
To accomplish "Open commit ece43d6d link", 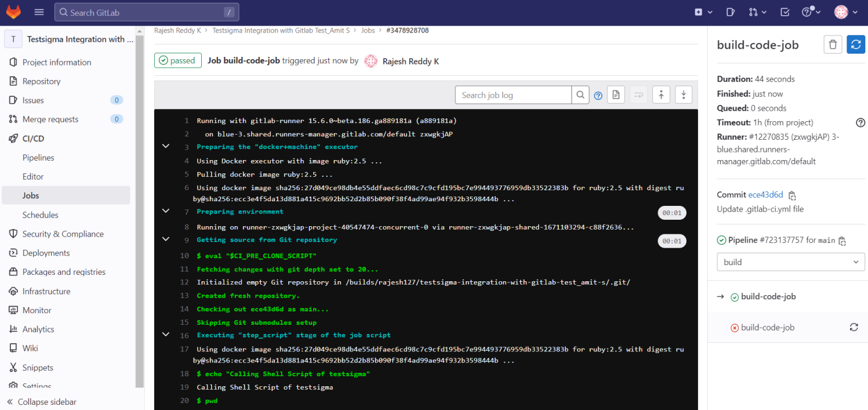I will [x=766, y=195].
